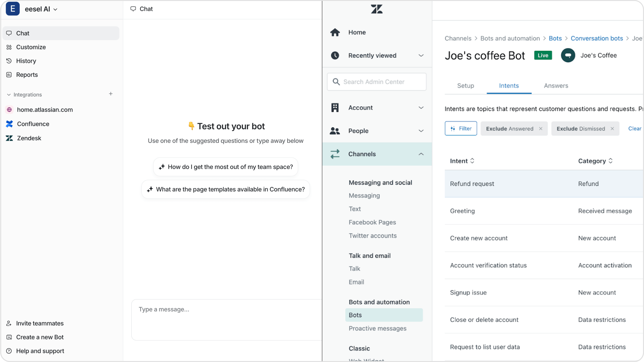Click the Recently viewed clock icon

[x=335, y=55]
